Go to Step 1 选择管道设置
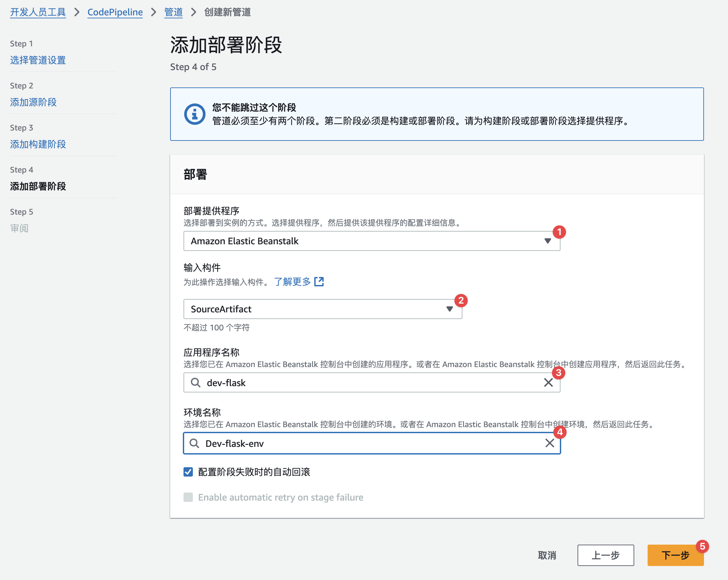 pos(38,60)
